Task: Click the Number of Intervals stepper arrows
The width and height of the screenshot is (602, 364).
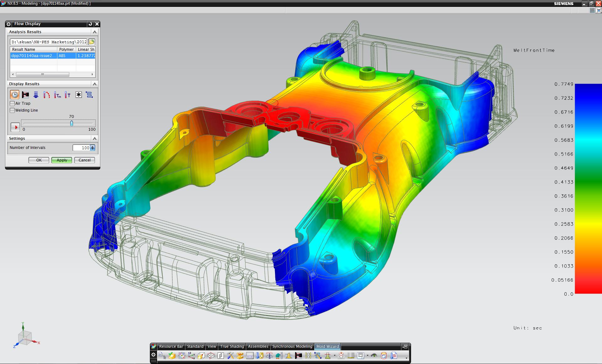Action: click(92, 148)
